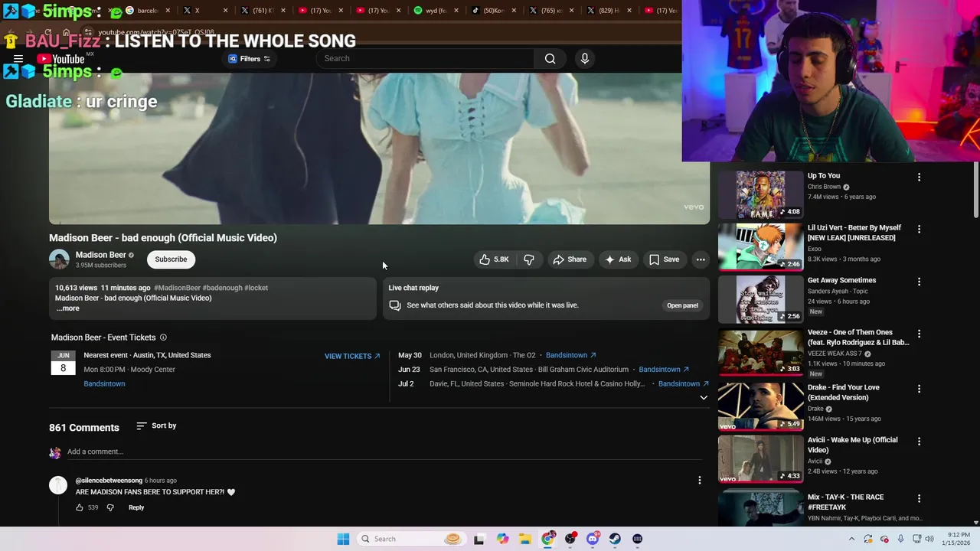
Task: Open the @silencebetweensong profile link
Action: click(x=109, y=481)
